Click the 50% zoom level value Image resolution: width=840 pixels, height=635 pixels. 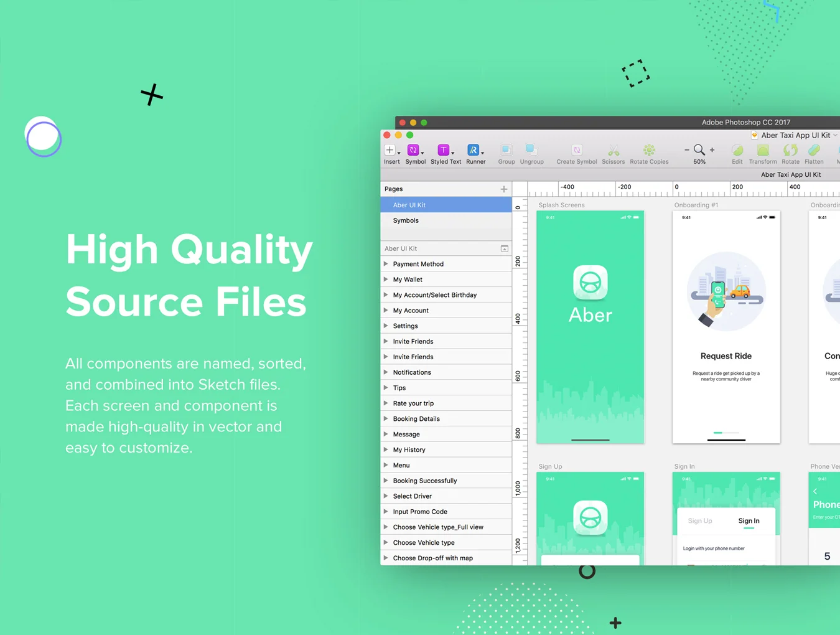699,162
